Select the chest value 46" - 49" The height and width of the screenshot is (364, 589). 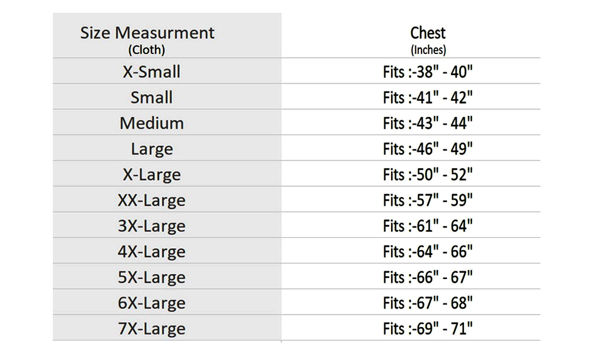(428, 149)
